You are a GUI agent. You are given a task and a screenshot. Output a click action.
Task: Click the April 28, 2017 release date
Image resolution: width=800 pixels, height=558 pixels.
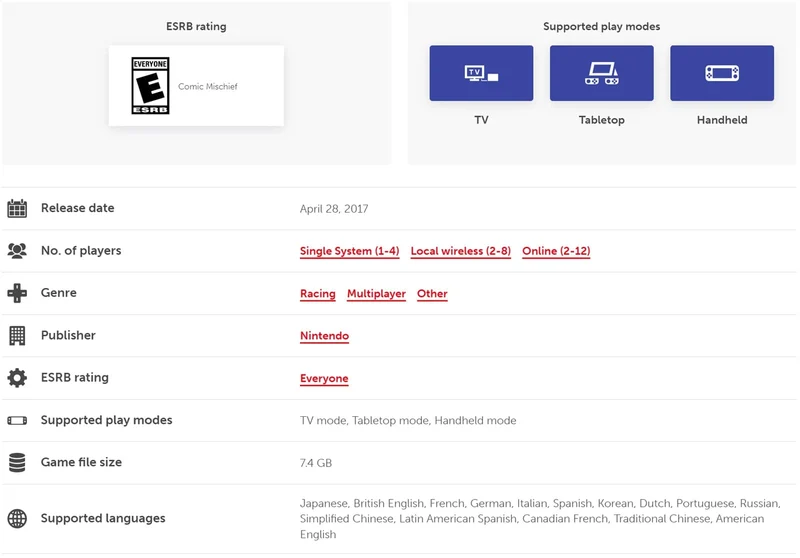pos(334,209)
